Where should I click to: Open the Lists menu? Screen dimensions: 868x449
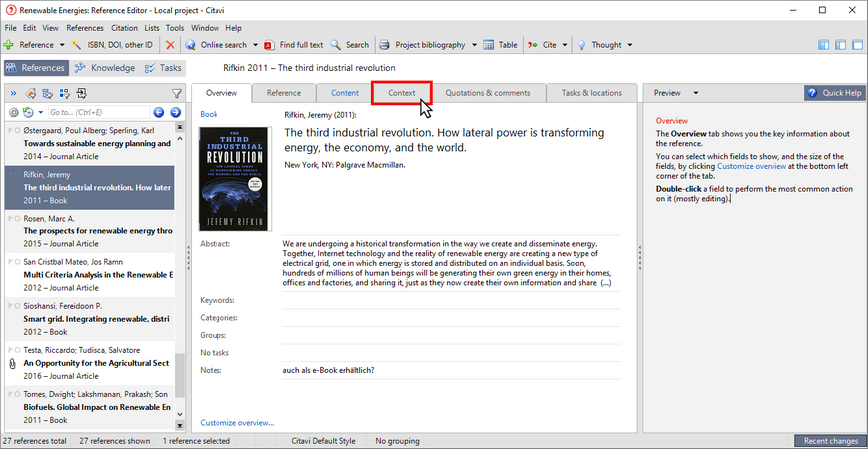[x=151, y=28]
